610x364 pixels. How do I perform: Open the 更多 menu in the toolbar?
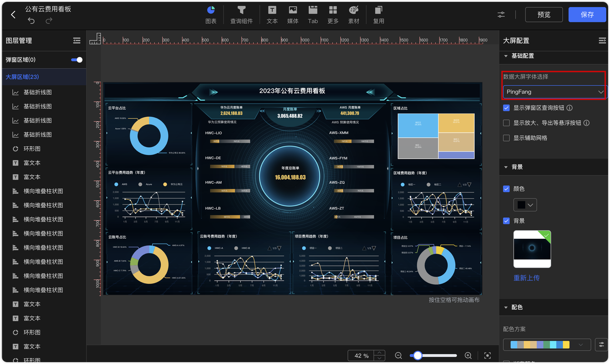coord(333,14)
